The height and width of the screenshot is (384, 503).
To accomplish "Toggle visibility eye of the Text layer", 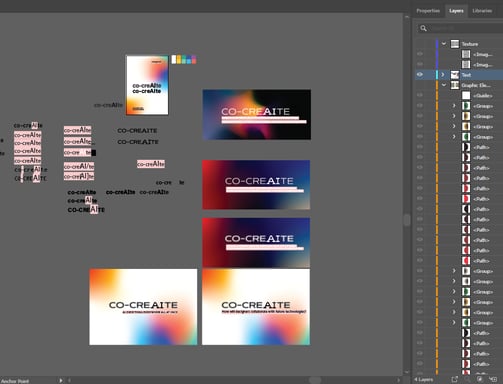I will coord(420,75).
